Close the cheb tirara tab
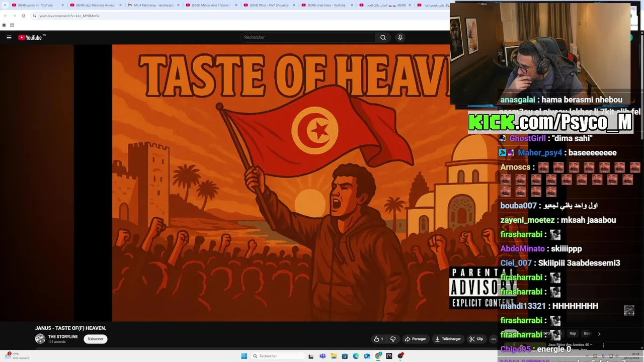Viewport: 644px width, 362px height. point(352,5)
